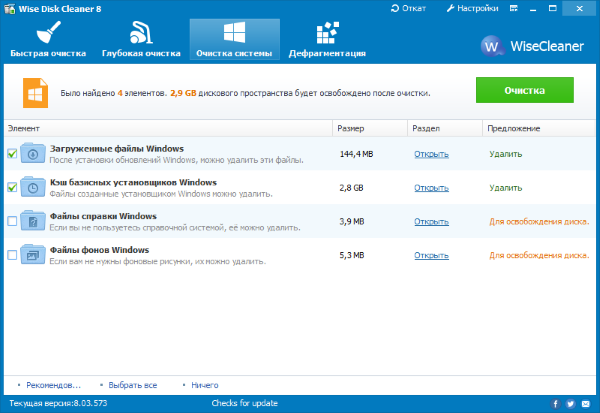Click the 5,3 MB size value

point(352,255)
